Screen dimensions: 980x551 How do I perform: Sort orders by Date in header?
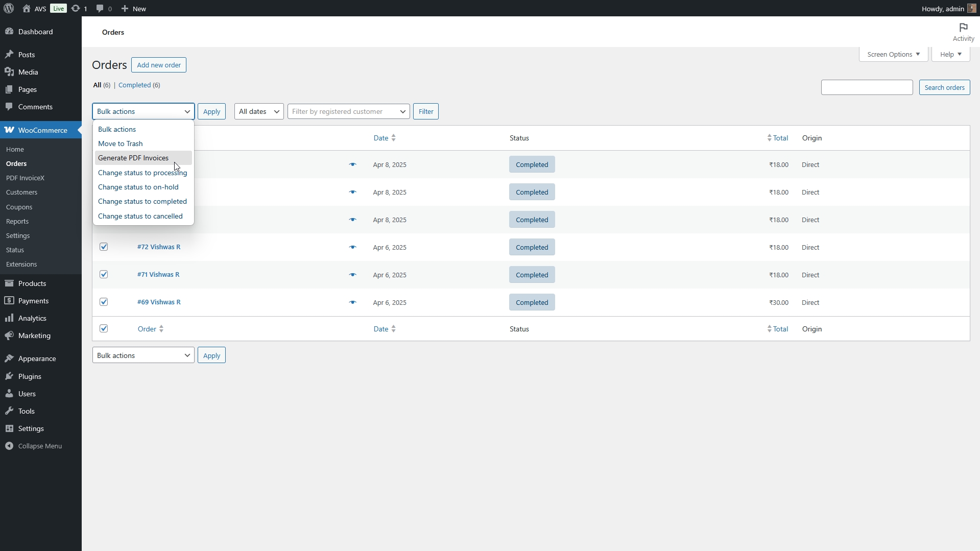[x=385, y=138]
